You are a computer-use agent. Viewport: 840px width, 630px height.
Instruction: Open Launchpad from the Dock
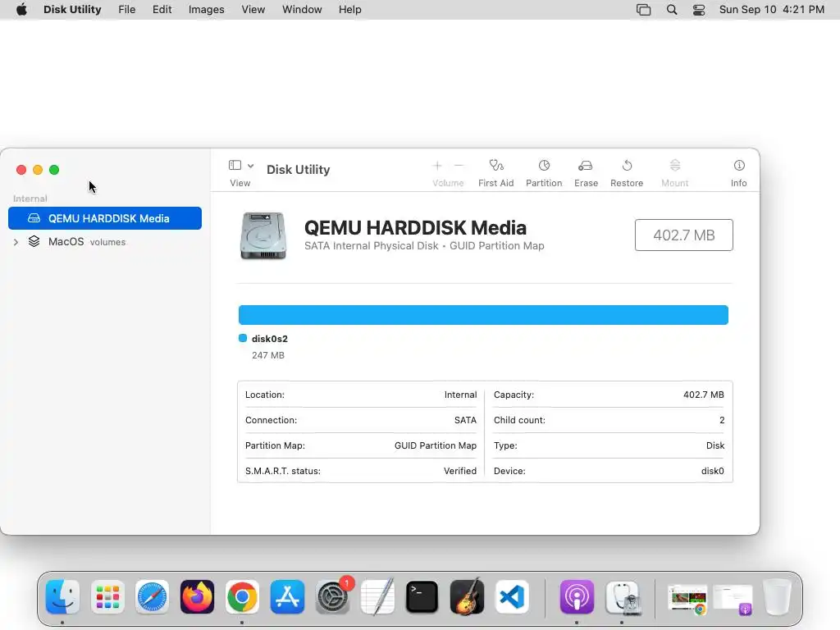click(107, 597)
